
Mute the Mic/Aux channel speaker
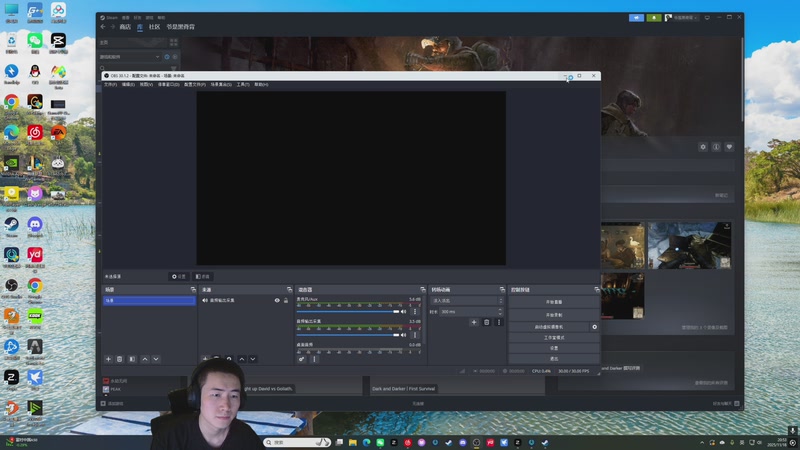click(404, 311)
